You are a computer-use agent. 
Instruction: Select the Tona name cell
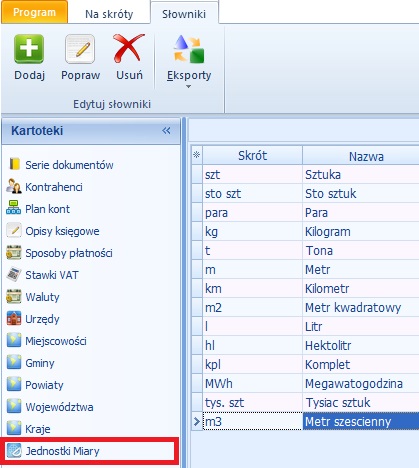pos(361,250)
